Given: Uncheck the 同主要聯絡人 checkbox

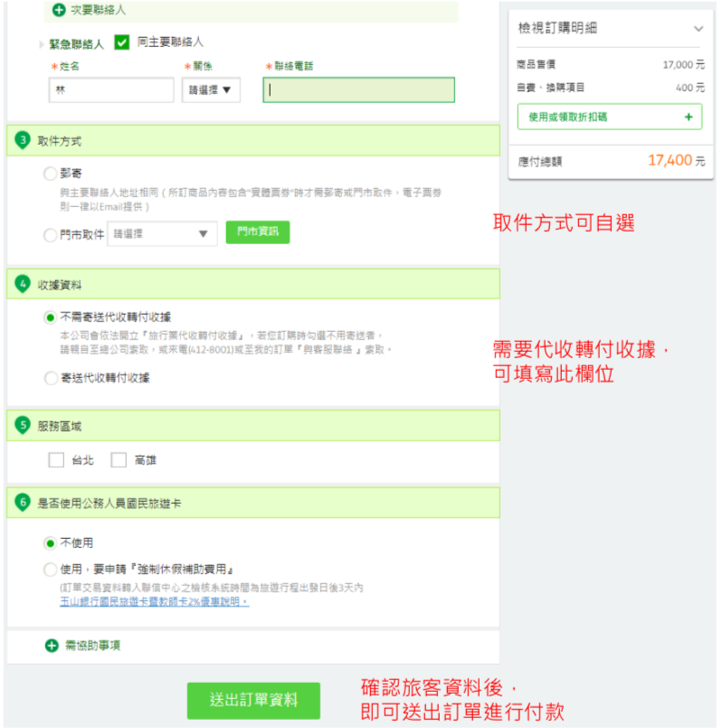Looking at the screenshot, I should coord(122,43).
